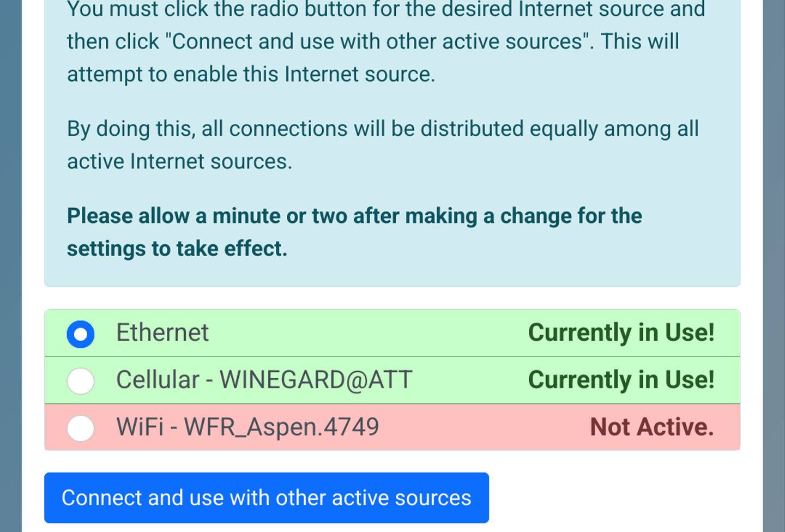Click the bold "Please allow a minute" line
Screen dimensions: 785x532
click(354, 216)
